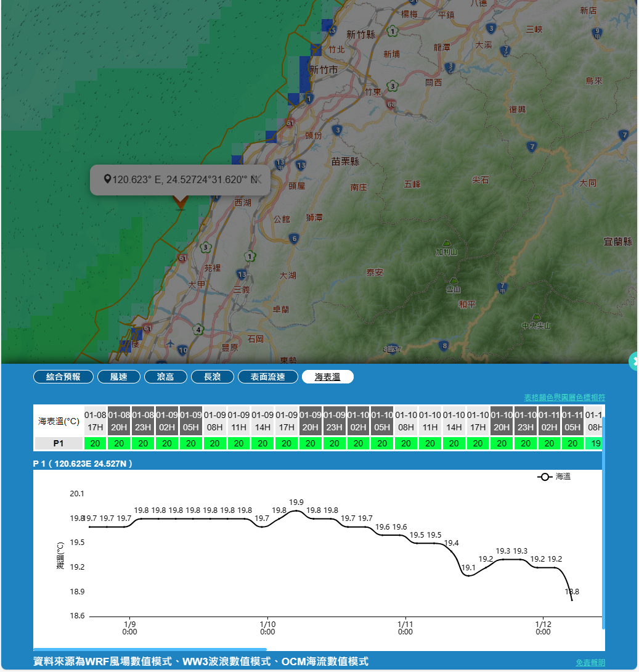Click the 加利山 mountain peak icon
639x672 pixels.
(446, 244)
